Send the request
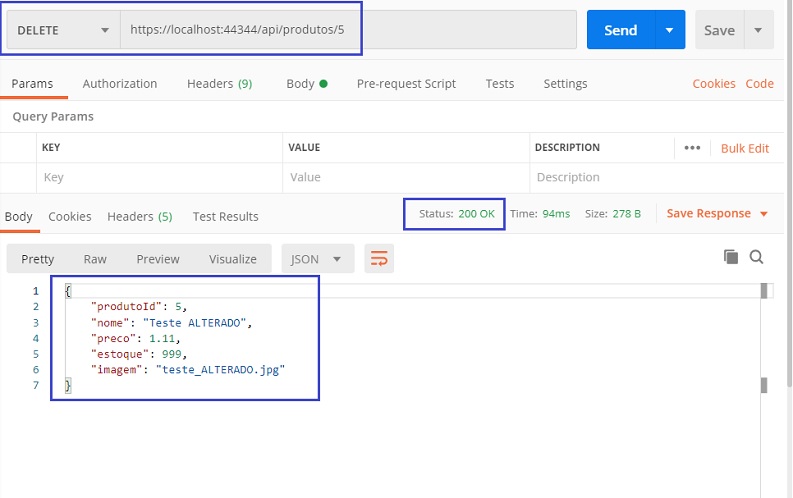Viewport: 793px width, 498px height. pyautogui.click(x=621, y=30)
